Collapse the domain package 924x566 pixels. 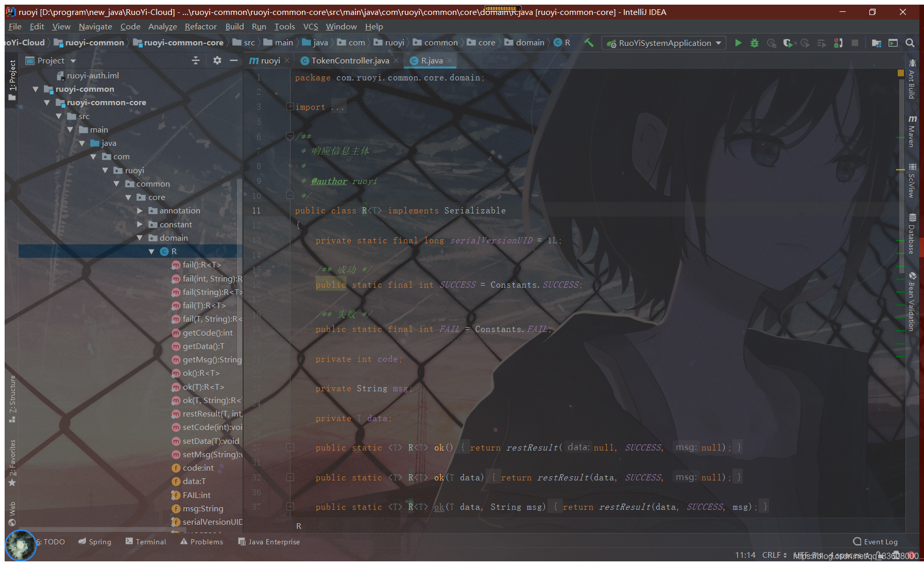pos(140,238)
